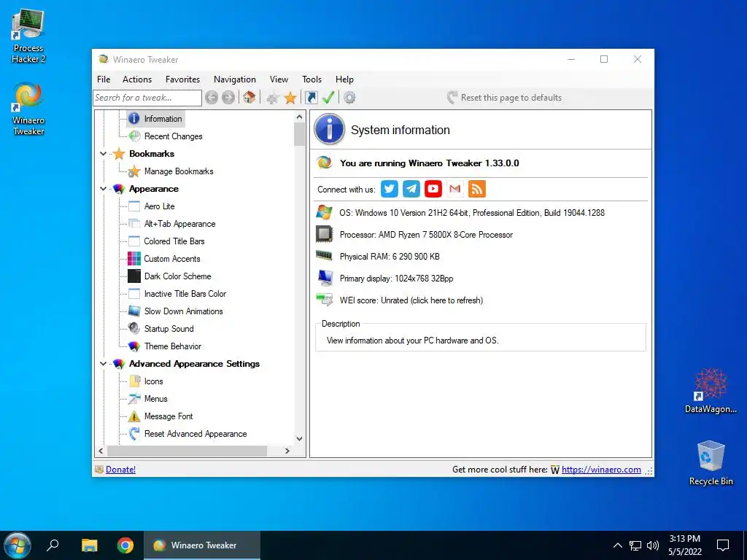Show hidden tray icons chevron
Image resolution: width=747 pixels, height=560 pixels.
[617, 545]
